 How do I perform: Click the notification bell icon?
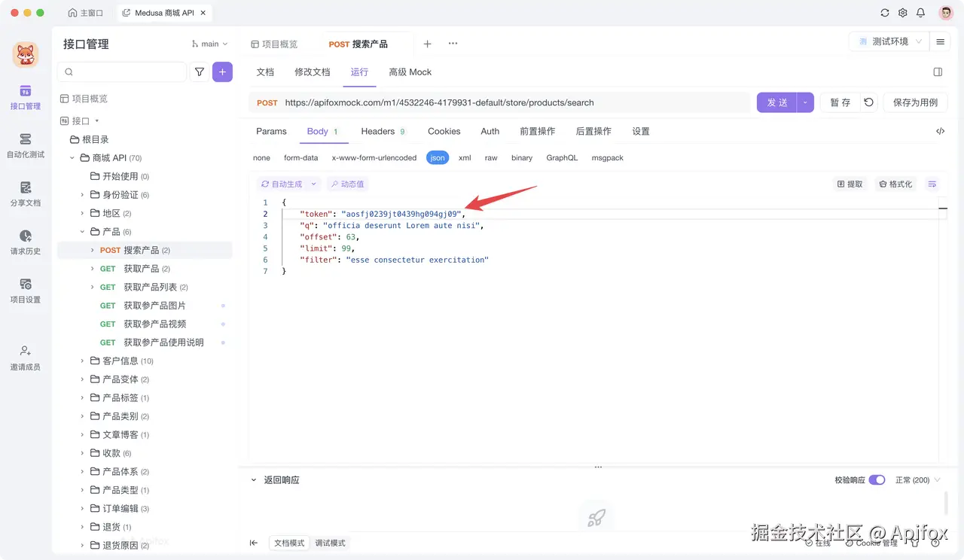point(920,13)
